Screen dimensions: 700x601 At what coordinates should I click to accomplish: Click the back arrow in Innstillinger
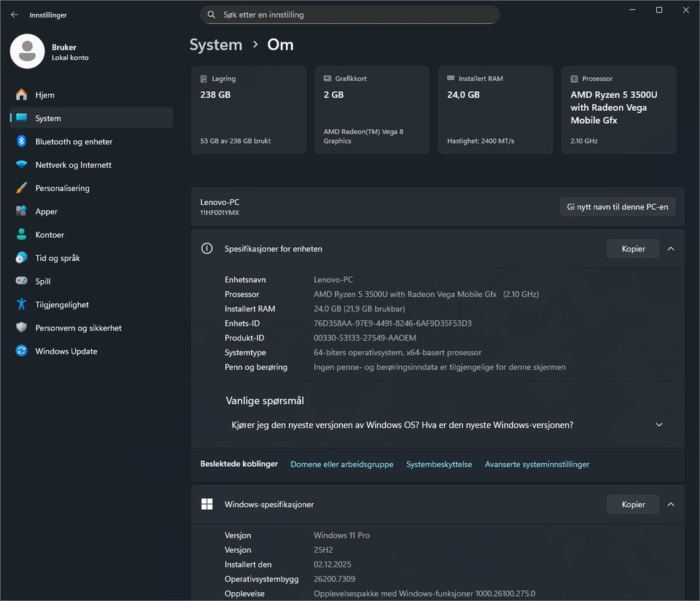coord(15,15)
